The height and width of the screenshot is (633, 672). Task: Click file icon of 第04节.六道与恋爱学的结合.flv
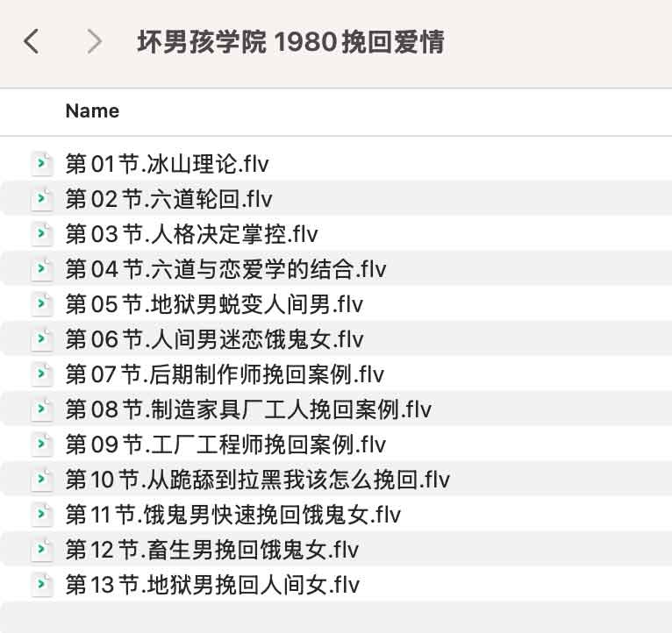[x=42, y=269]
